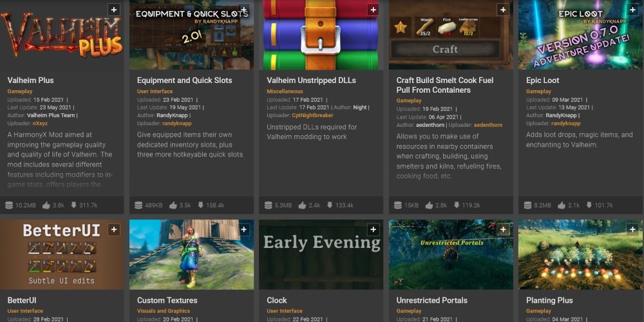This screenshot has height=322, width=644.
Task: Select Visuals and Graphics category link
Action: tap(164, 311)
